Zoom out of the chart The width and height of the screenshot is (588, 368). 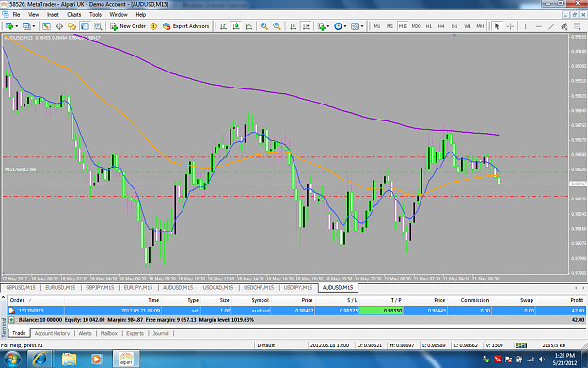coord(277,26)
